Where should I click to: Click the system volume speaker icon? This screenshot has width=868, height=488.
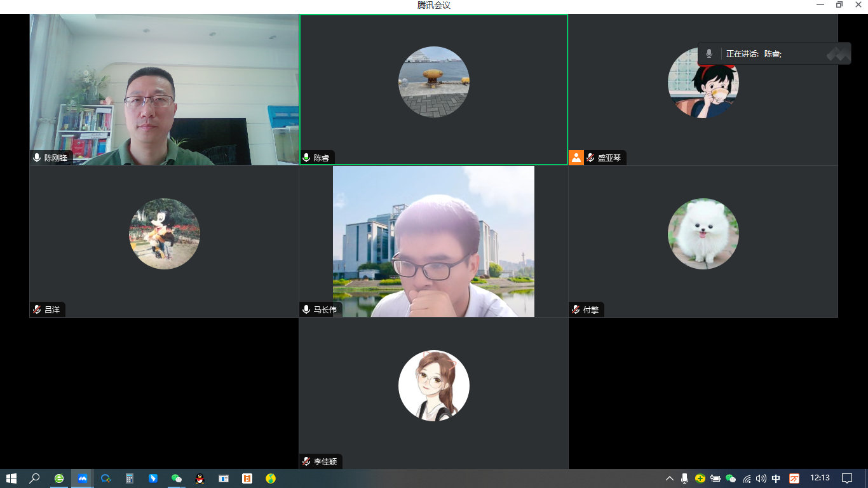[x=761, y=478]
